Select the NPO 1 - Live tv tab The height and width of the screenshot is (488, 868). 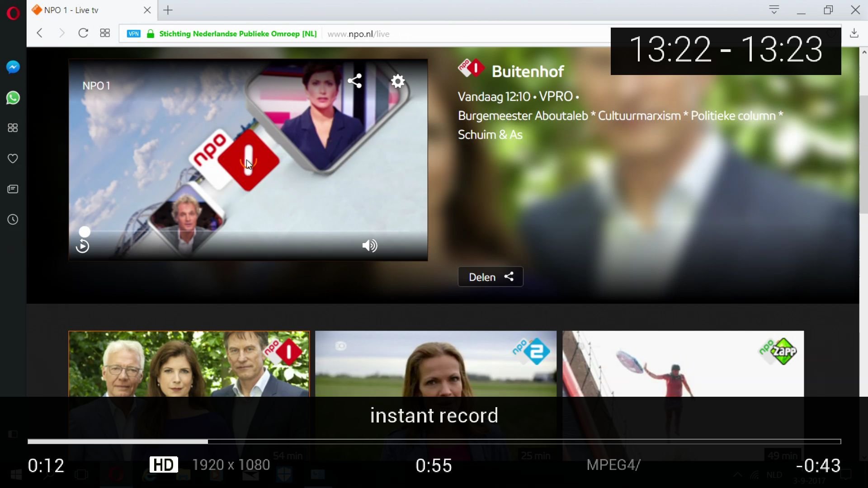[92, 10]
